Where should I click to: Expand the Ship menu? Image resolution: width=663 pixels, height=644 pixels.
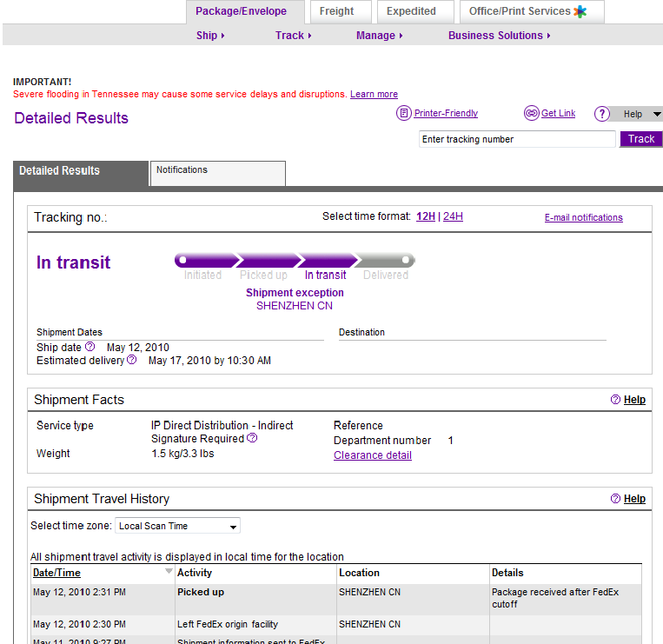[210, 36]
